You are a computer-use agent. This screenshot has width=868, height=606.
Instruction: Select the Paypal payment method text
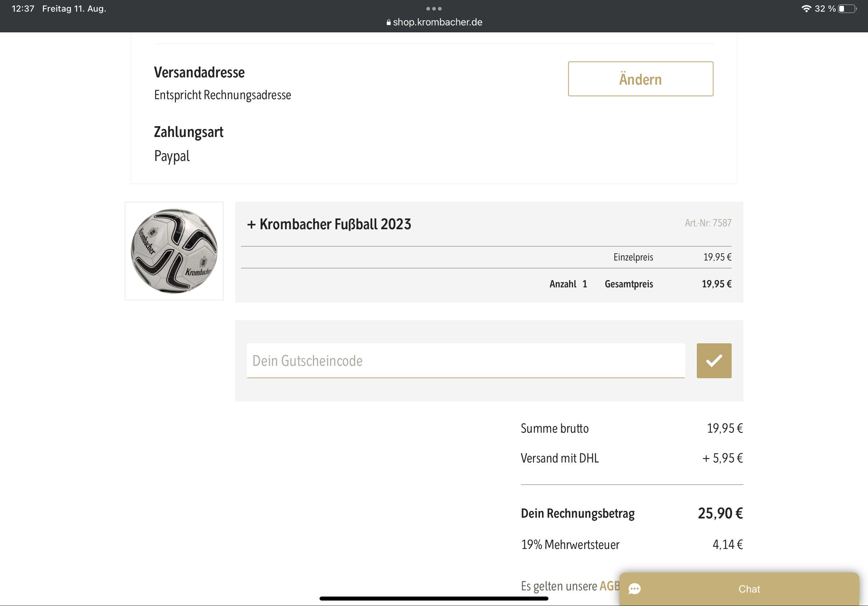click(x=172, y=156)
